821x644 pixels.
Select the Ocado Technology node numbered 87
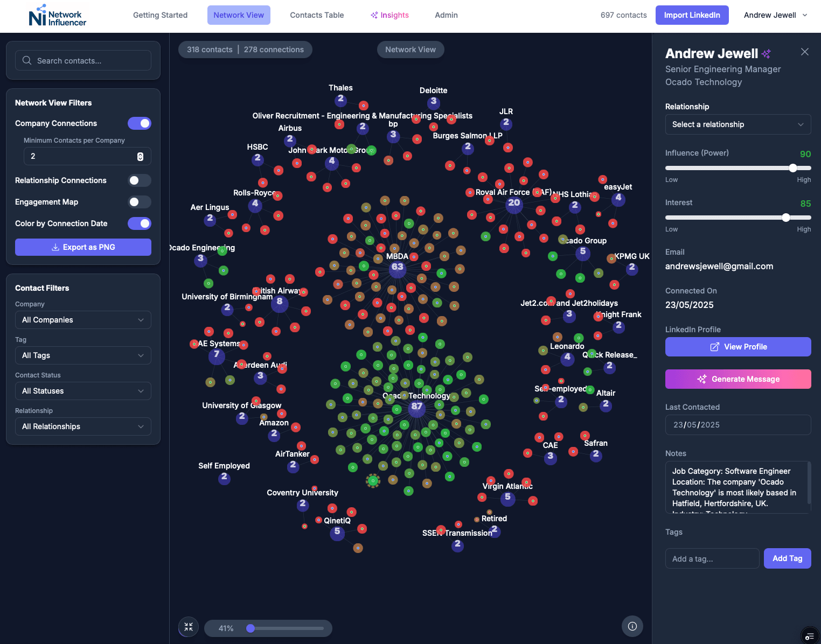coord(416,407)
